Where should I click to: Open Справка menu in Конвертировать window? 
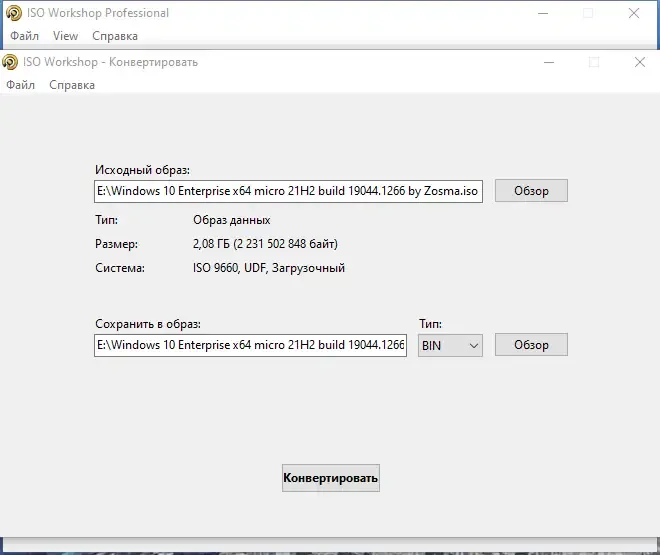tap(72, 85)
